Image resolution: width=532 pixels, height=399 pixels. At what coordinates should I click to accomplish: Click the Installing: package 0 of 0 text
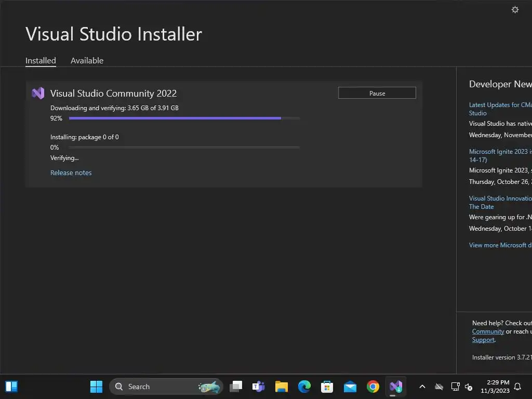pos(85,137)
